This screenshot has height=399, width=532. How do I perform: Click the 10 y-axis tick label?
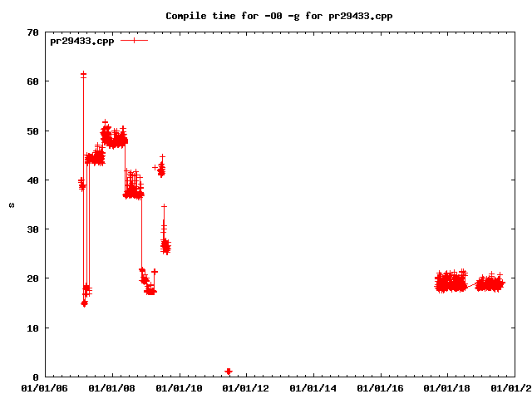33,328
